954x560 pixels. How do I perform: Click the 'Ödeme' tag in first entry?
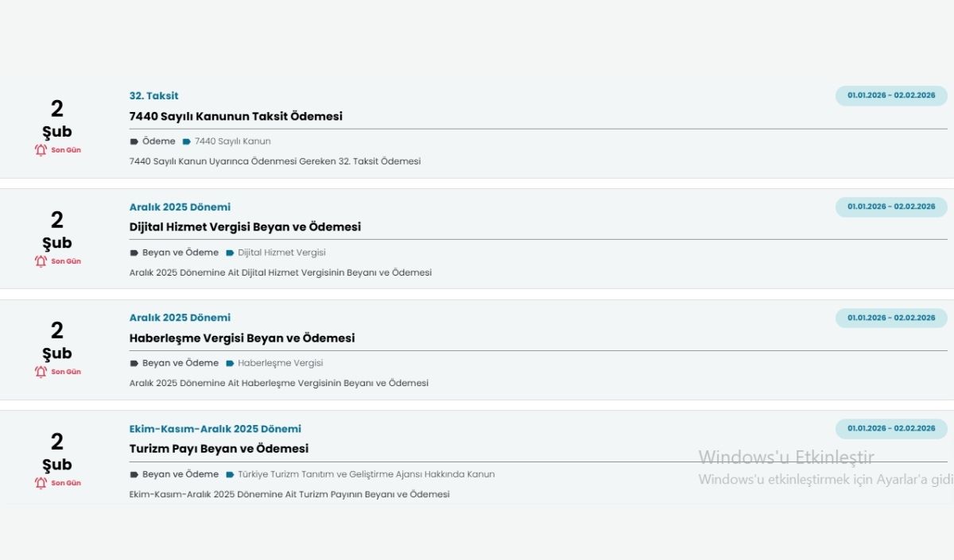click(158, 141)
